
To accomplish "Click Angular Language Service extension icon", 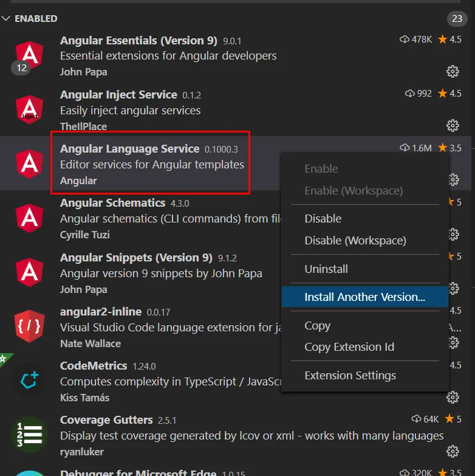I will tap(29, 164).
